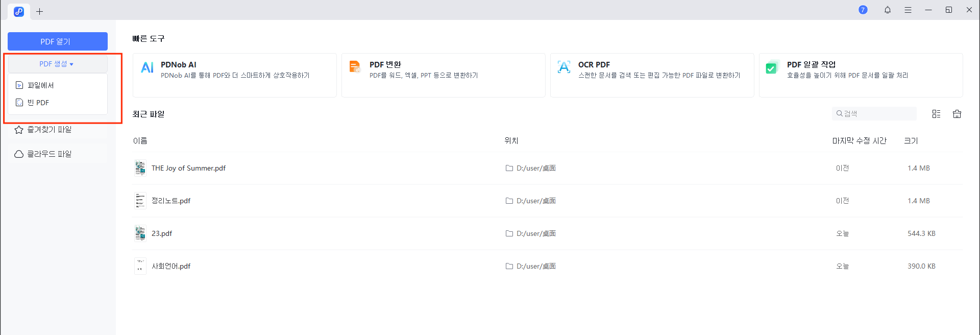Open the PDF 변환 quick tool card
This screenshot has height=335, width=980.
(444, 75)
